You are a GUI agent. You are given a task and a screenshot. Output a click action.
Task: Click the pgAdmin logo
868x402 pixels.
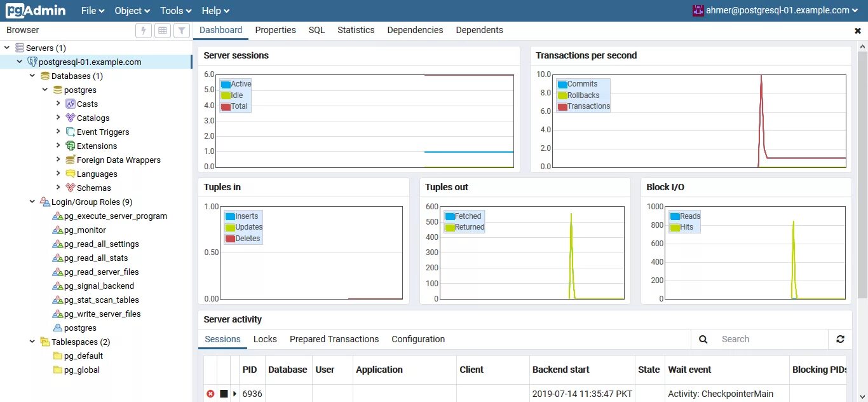36,10
